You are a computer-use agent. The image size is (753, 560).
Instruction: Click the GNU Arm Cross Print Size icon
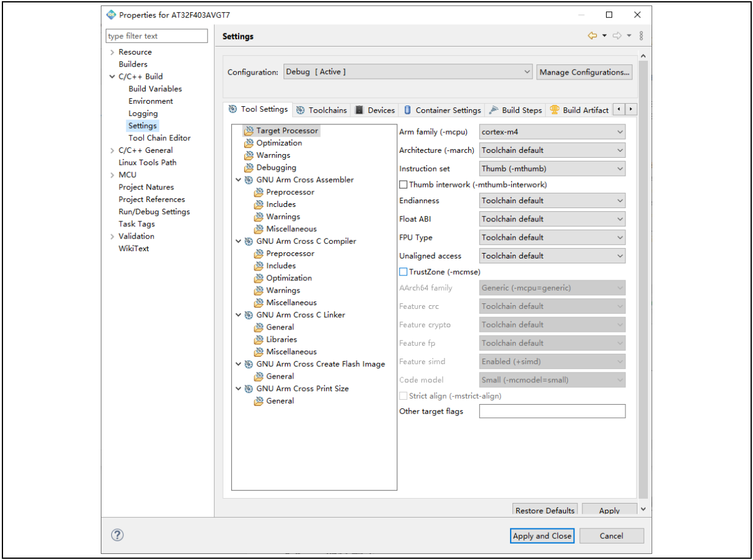click(248, 389)
